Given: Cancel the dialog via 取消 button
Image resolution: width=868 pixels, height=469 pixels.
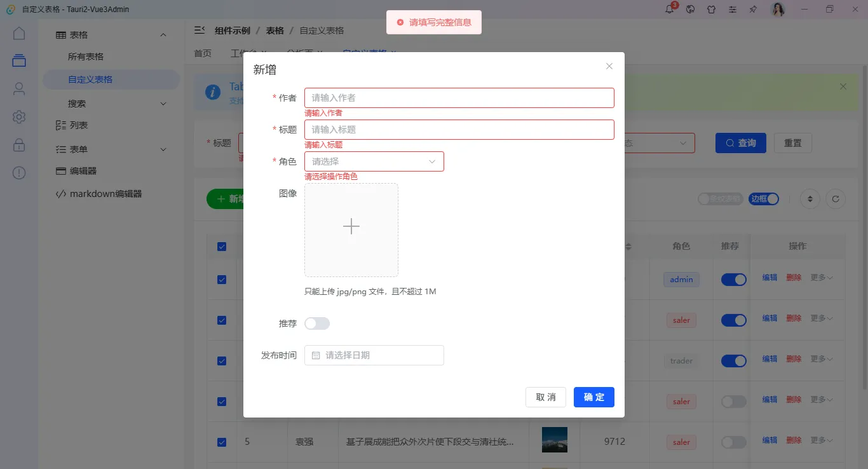Looking at the screenshot, I should click(x=545, y=397).
